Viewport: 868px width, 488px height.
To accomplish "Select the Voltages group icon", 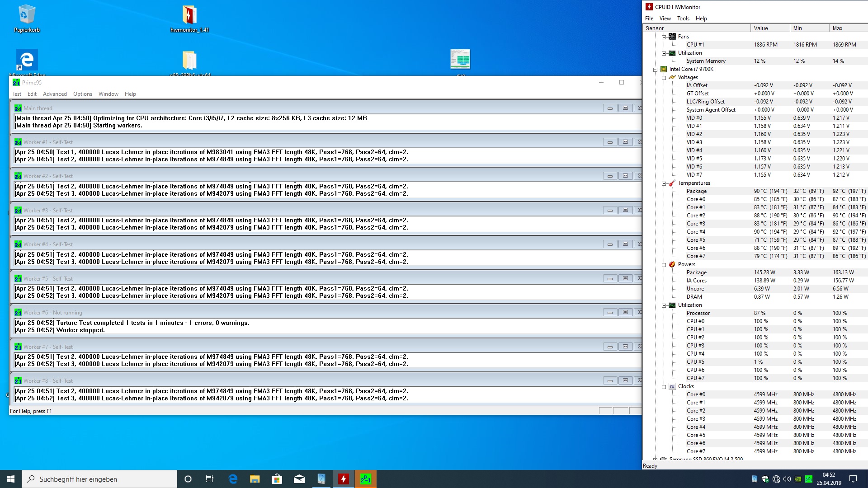I will click(672, 77).
